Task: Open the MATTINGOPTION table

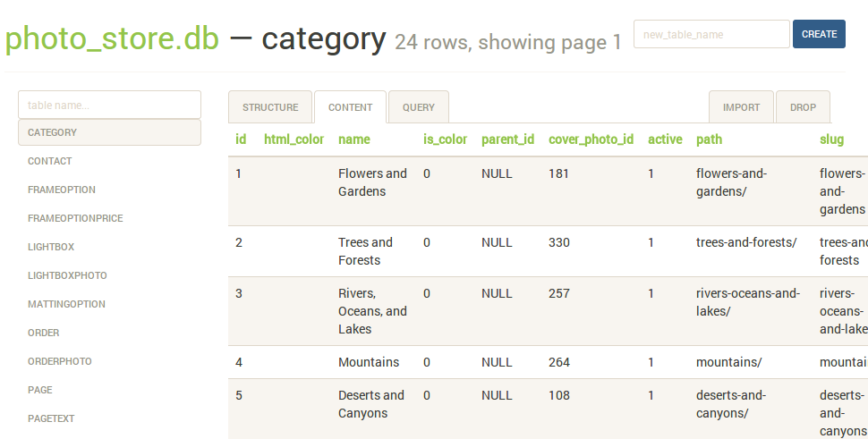Action: tap(66, 304)
